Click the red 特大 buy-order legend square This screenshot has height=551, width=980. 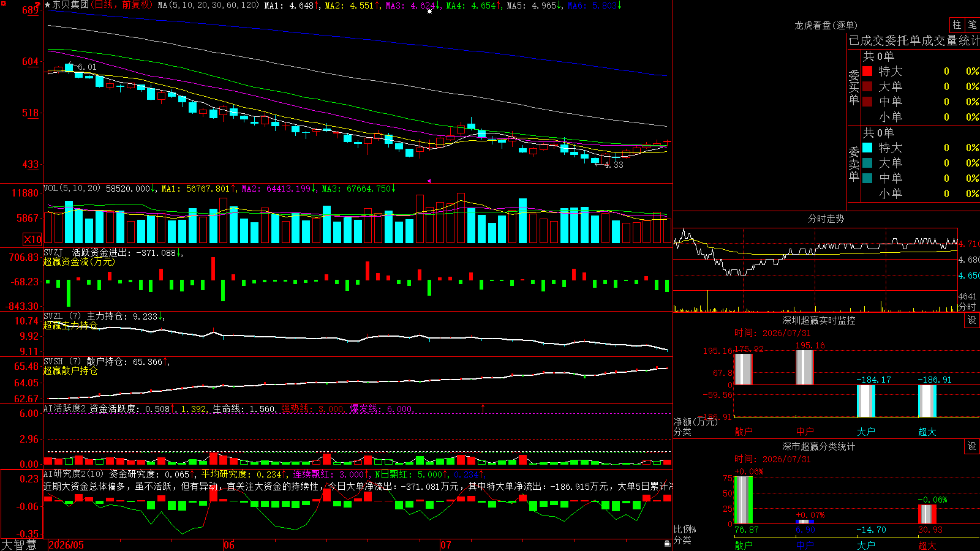pyautogui.click(x=867, y=71)
